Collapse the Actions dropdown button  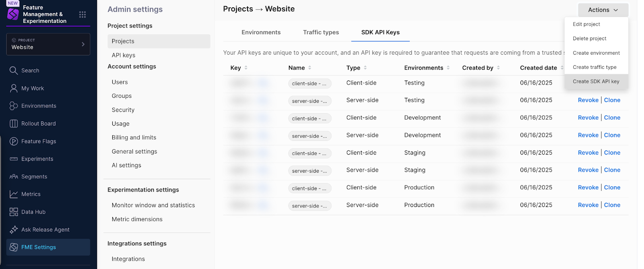tap(603, 10)
